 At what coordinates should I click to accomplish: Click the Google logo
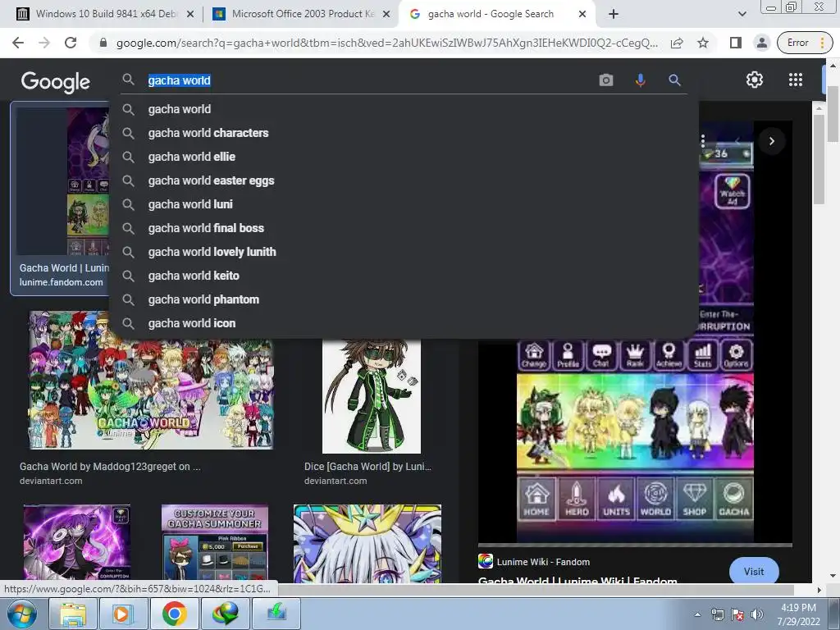coord(56,82)
